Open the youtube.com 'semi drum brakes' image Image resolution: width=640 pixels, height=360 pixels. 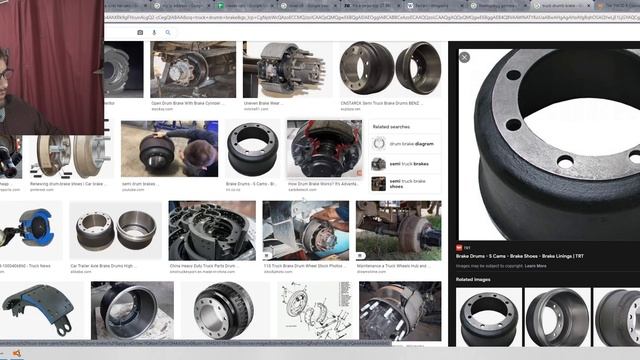click(x=169, y=149)
